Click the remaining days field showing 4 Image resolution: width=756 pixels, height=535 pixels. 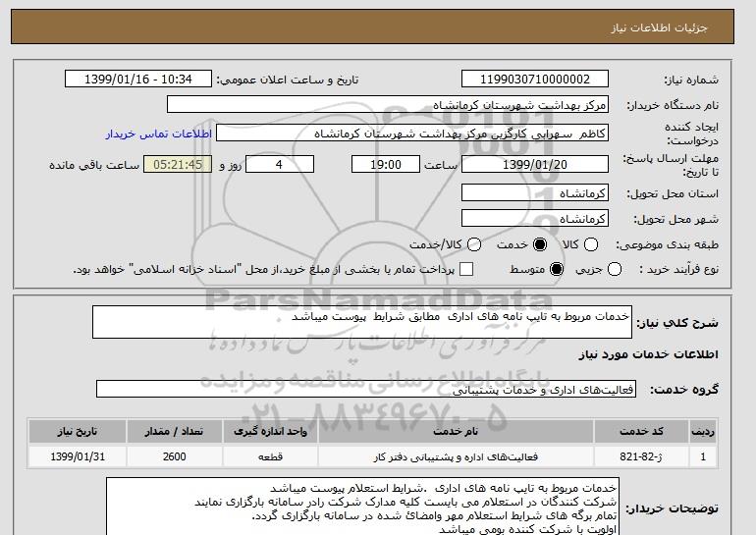[x=280, y=164]
